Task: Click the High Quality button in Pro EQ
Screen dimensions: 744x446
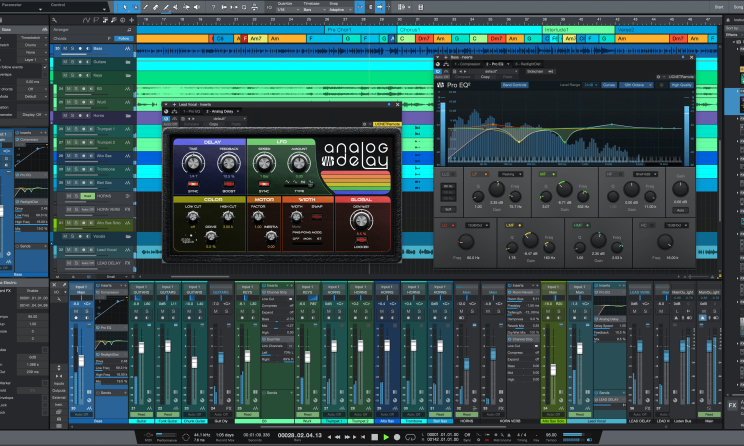Action: click(681, 85)
